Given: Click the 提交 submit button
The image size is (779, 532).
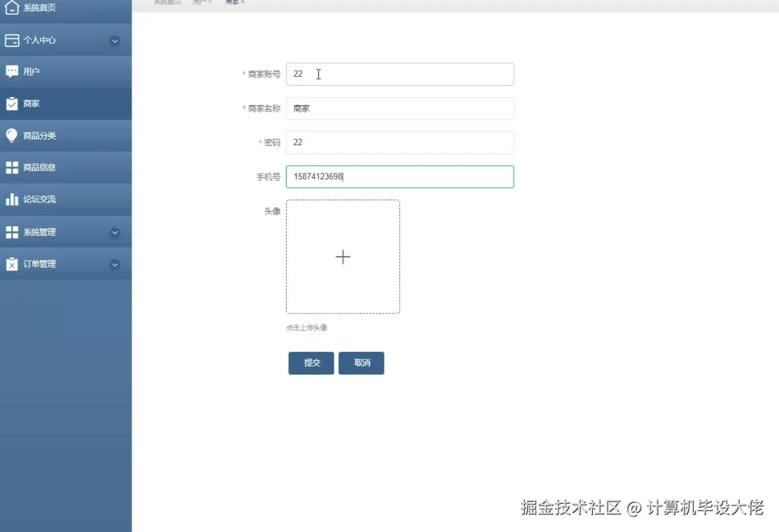Looking at the screenshot, I should pyautogui.click(x=311, y=363).
